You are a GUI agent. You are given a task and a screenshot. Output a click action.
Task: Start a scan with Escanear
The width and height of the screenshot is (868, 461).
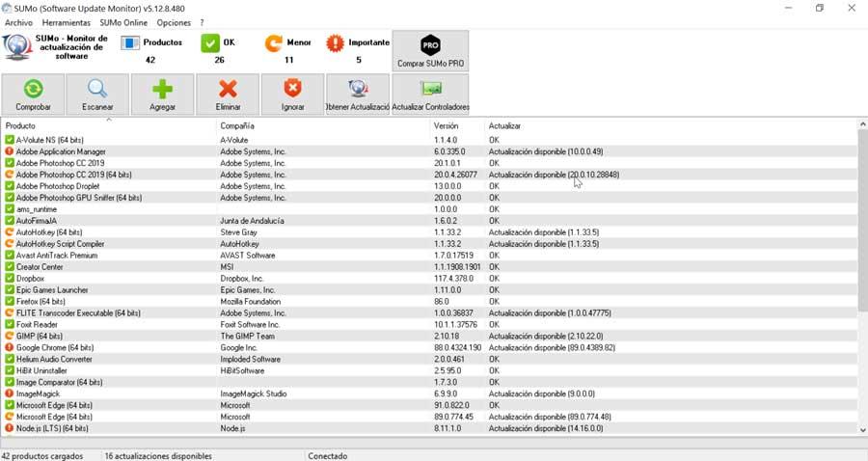click(97, 94)
